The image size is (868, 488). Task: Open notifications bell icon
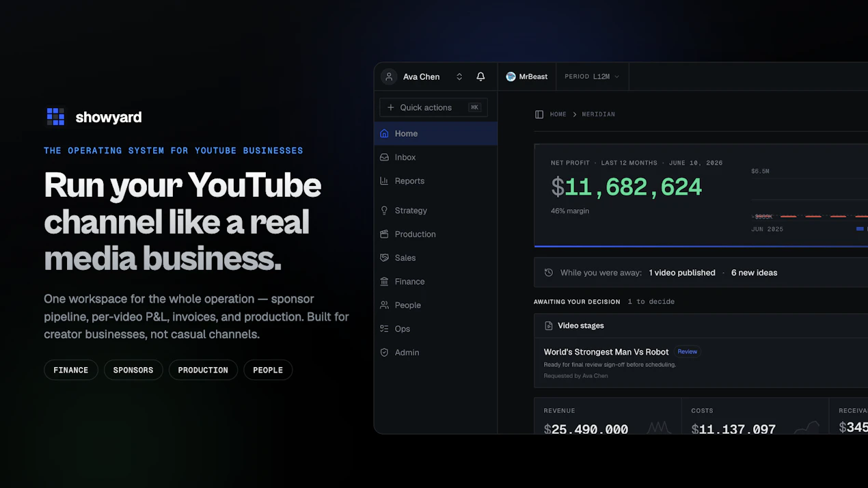(480, 77)
